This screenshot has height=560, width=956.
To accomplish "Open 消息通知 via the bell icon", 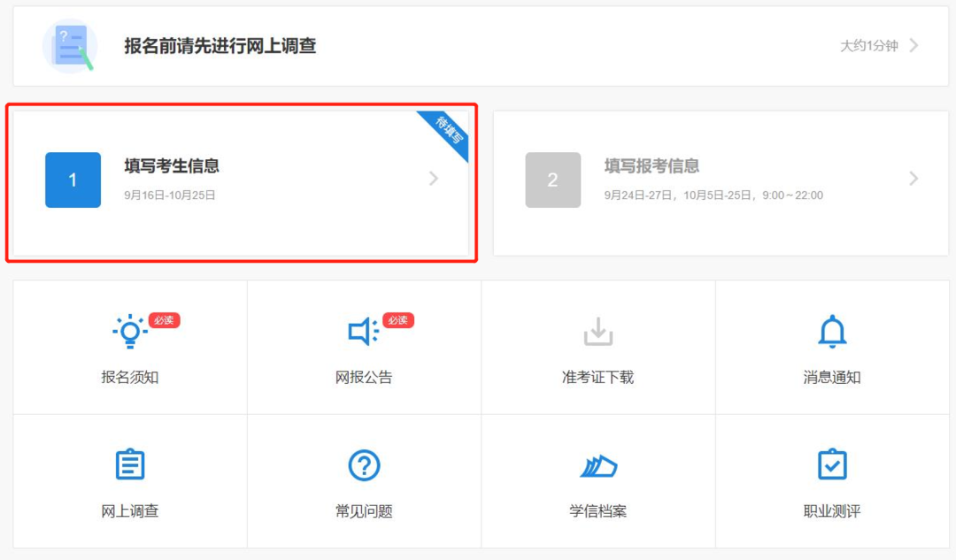I will (831, 329).
